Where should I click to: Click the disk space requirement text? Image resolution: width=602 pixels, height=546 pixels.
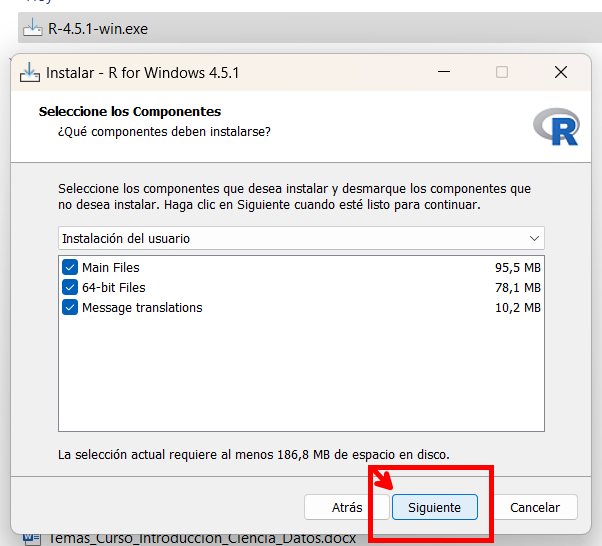pyautogui.click(x=254, y=455)
